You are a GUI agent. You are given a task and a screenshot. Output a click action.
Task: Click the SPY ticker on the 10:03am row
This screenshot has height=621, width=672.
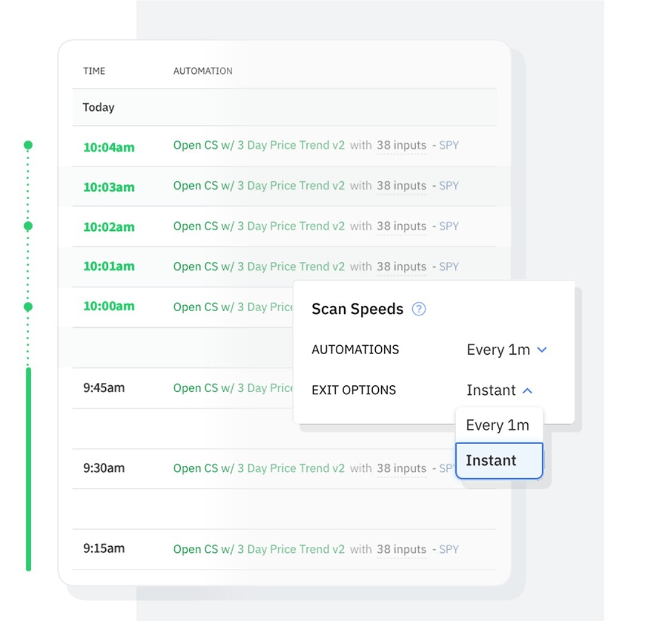[449, 185]
